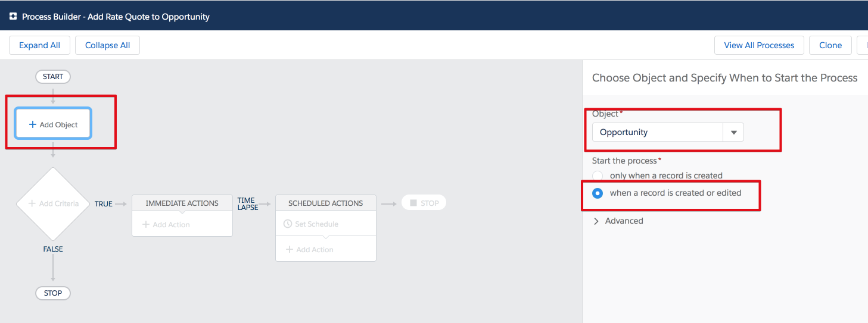This screenshot has height=323, width=868.
Task: Click Collapse All button
Action: [x=107, y=45]
